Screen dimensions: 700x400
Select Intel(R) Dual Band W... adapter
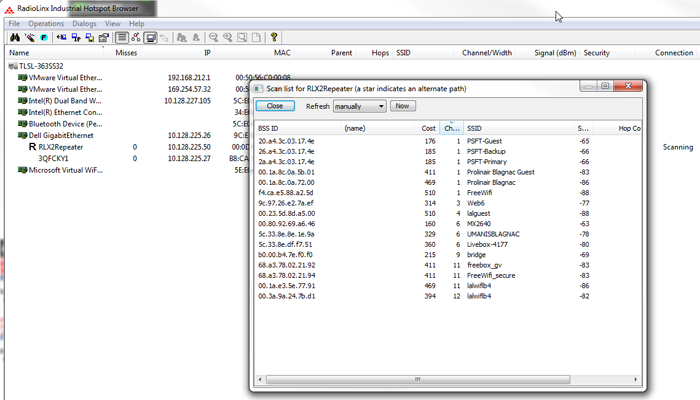(x=65, y=100)
